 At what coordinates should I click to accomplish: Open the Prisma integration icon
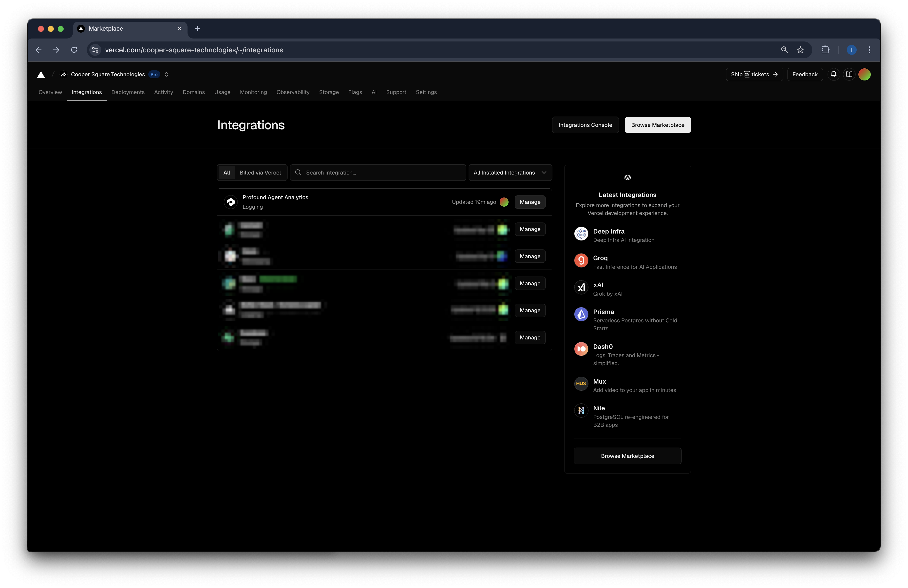(581, 314)
